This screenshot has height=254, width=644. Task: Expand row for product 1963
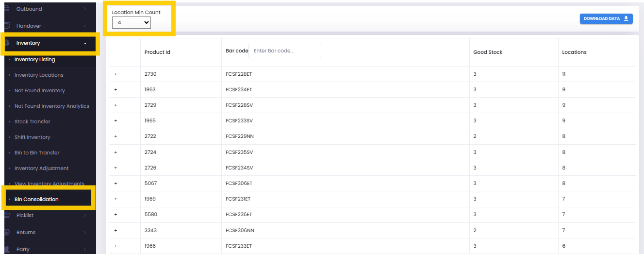(x=116, y=89)
